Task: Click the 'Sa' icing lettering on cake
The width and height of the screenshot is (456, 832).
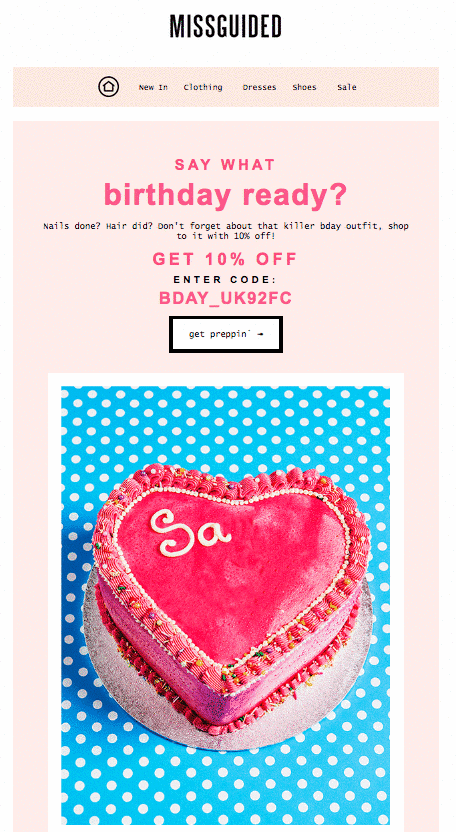Action: click(190, 532)
